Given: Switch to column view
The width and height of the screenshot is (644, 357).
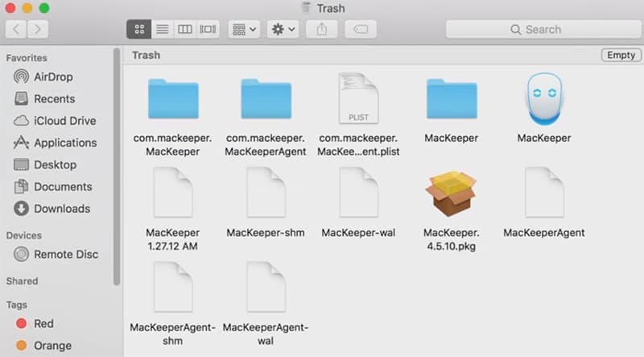Looking at the screenshot, I should (x=185, y=29).
